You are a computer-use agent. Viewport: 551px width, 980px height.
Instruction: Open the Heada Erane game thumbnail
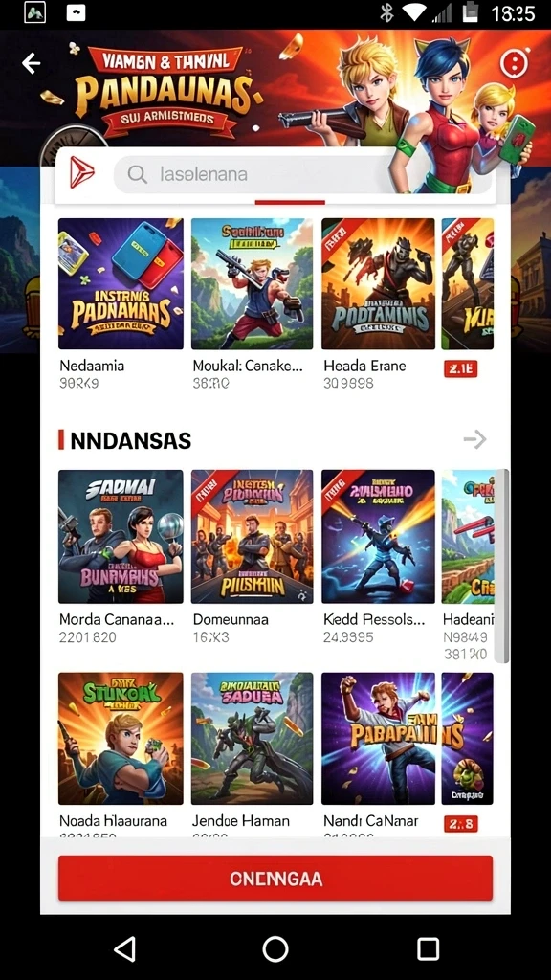click(x=378, y=283)
